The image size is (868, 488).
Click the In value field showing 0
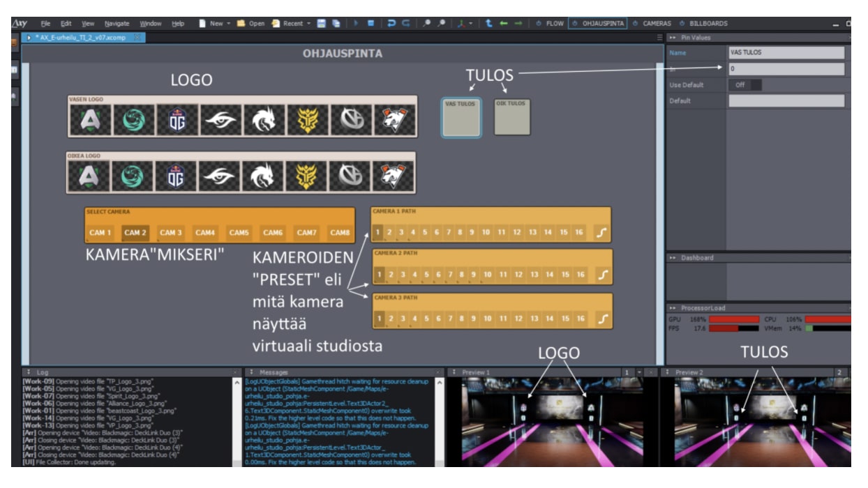click(x=786, y=69)
